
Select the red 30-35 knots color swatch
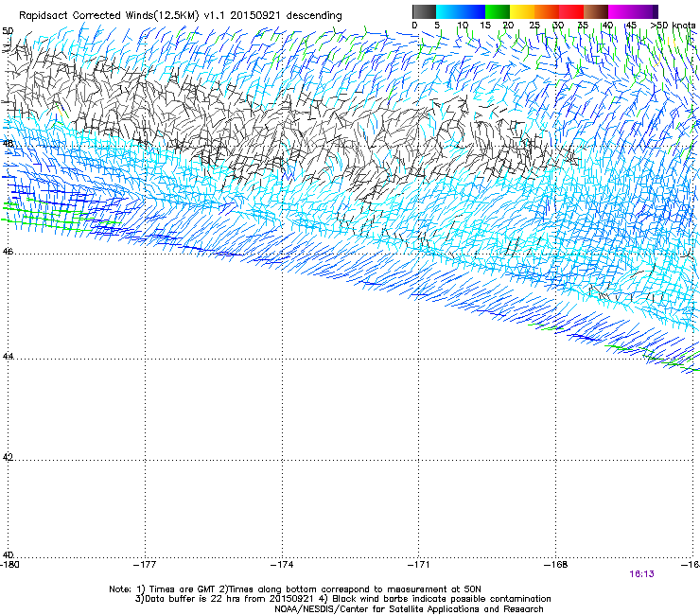point(571,11)
